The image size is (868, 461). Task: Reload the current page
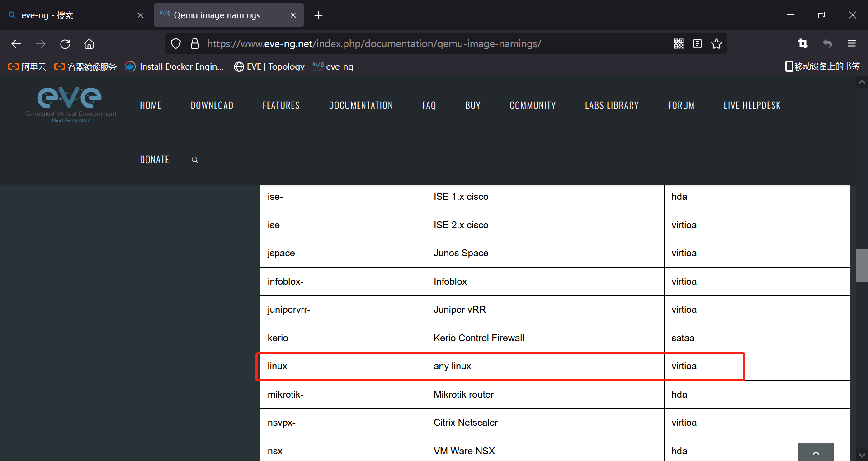point(65,44)
